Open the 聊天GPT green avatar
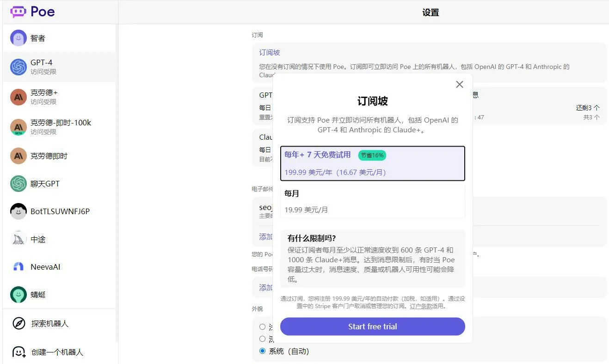This screenshot has height=364, width=609. (18, 184)
